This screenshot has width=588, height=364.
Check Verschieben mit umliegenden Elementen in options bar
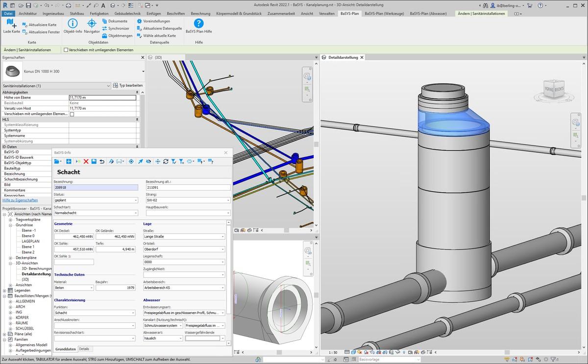click(67, 49)
